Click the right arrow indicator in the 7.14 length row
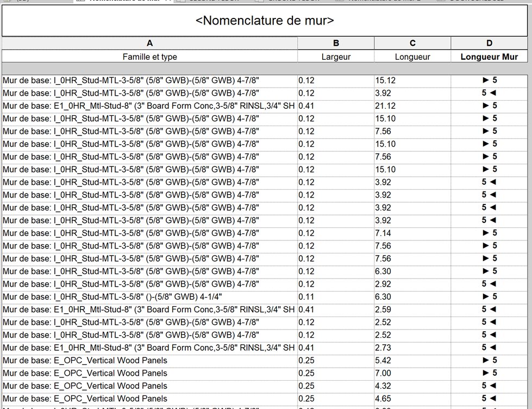The height and width of the screenshot is (409, 532). [486, 233]
